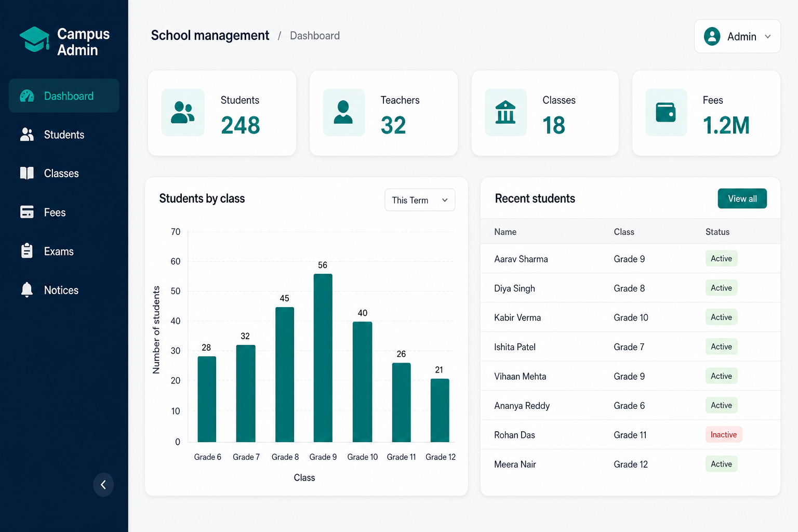Click Active badge in Meera Nair row
The image size is (798, 532).
coord(721,464)
